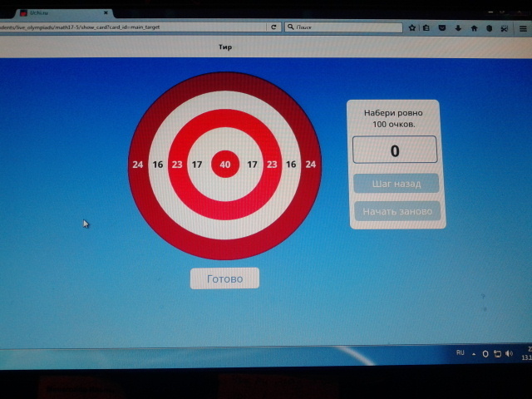Hit the left 24 outer ring
Image resolution: width=532 pixels, height=399 pixels.
[x=137, y=165]
